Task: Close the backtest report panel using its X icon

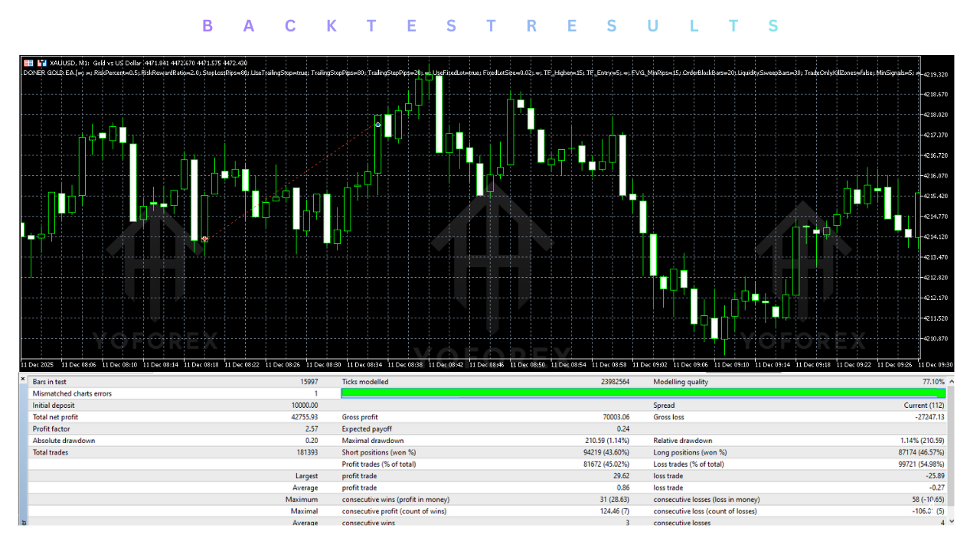Action: [22, 378]
